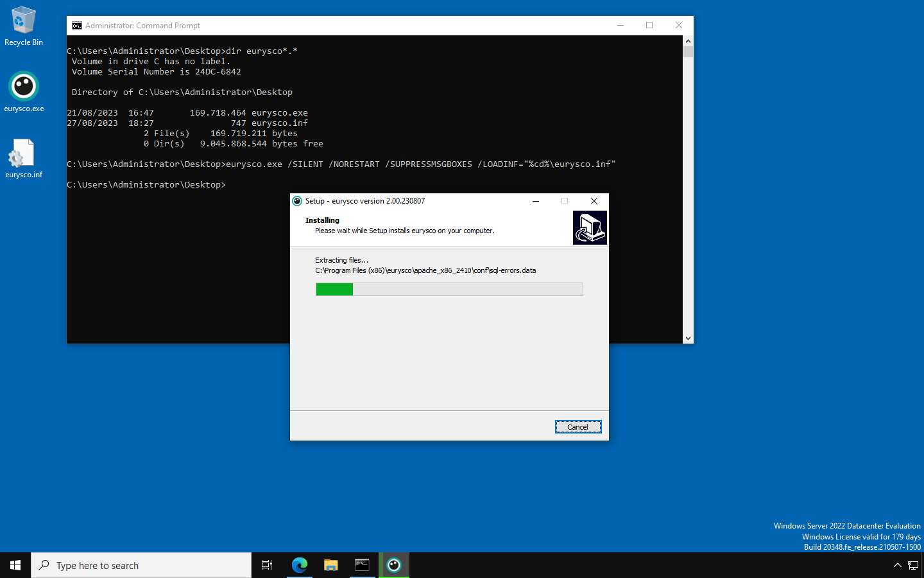Image resolution: width=924 pixels, height=578 pixels.
Task: Close the eurysco Setup window
Action: click(594, 201)
